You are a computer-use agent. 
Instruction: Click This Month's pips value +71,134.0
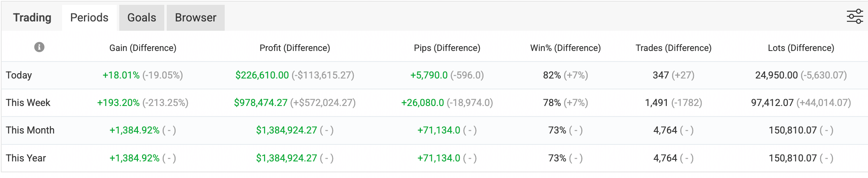coord(439,130)
